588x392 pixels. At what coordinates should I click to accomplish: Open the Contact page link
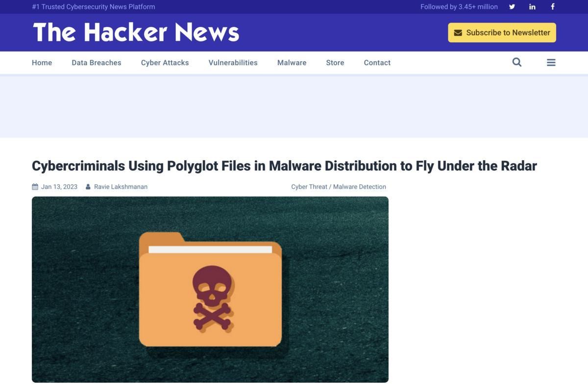(377, 63)
